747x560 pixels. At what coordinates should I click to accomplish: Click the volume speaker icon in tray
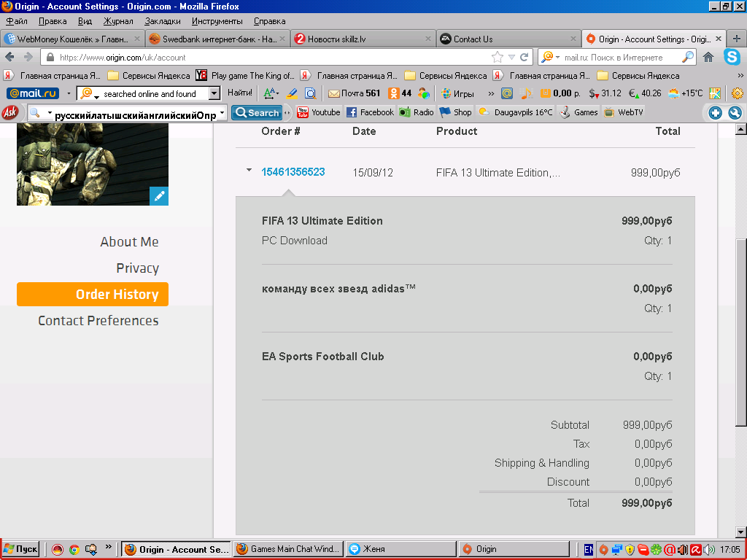click(709, 550)
